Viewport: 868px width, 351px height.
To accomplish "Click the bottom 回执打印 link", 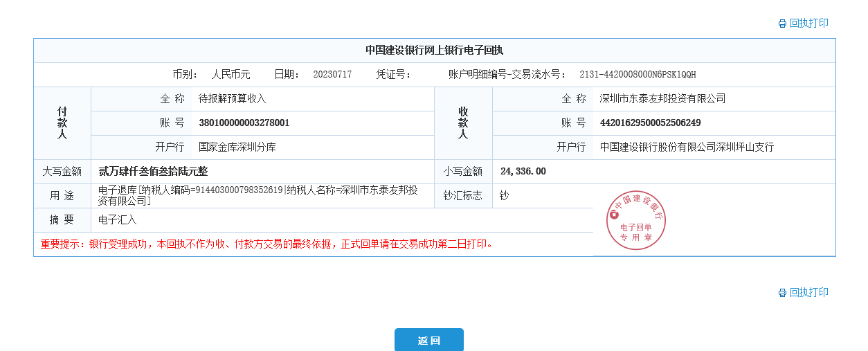I will pos(809,293).
